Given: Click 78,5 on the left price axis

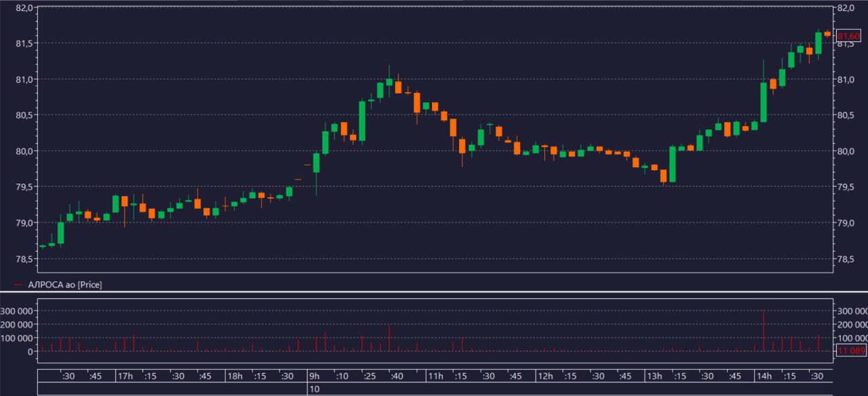Looking at the screenshot, I should point(23,259).
